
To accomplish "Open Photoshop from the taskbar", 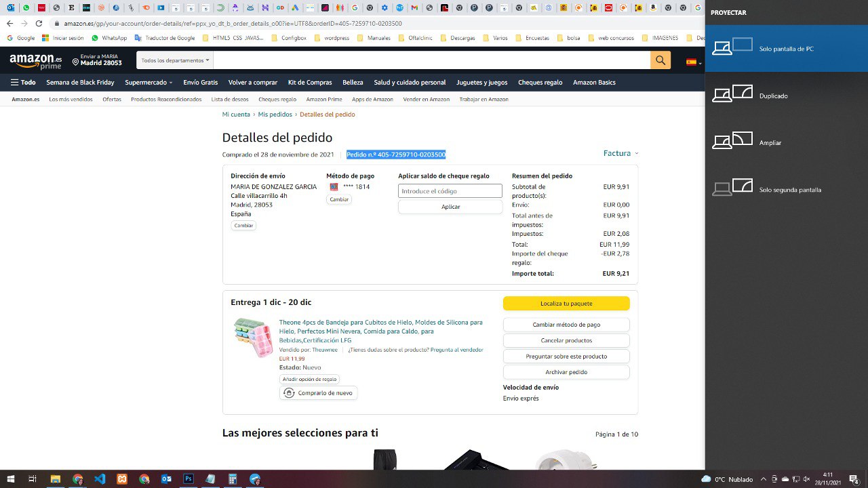I will [x=189, y=479].
